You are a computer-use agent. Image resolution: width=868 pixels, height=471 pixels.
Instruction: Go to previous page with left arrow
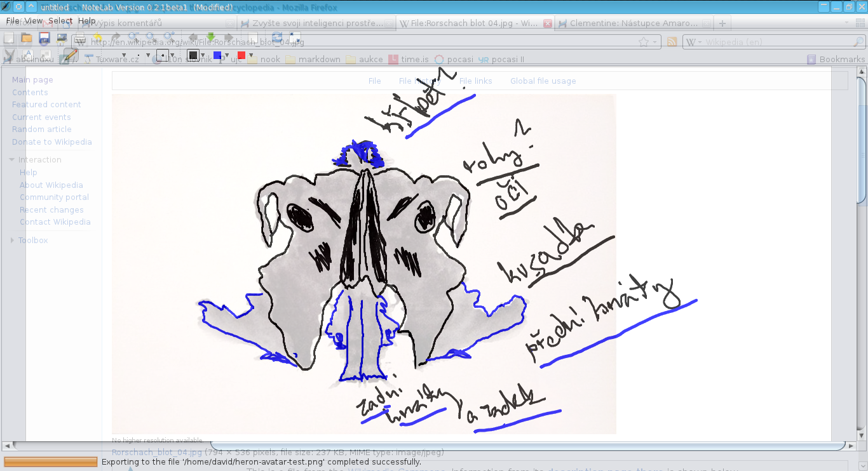click(x=193, y=38)
